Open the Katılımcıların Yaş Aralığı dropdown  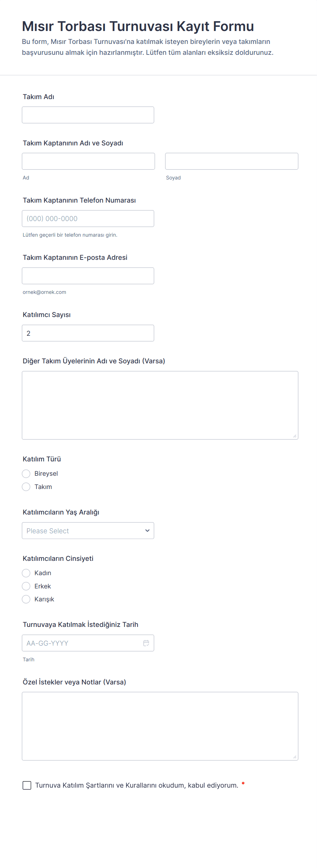(88, 531)
